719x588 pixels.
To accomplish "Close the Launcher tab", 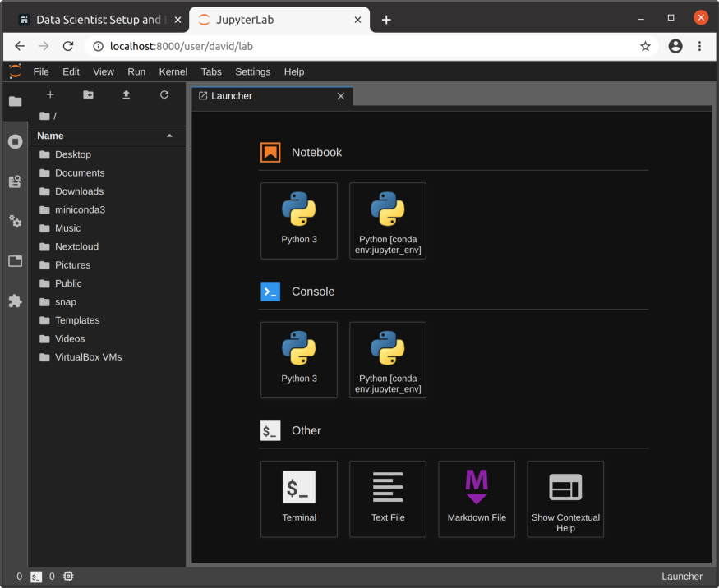I will click(341, 96).
